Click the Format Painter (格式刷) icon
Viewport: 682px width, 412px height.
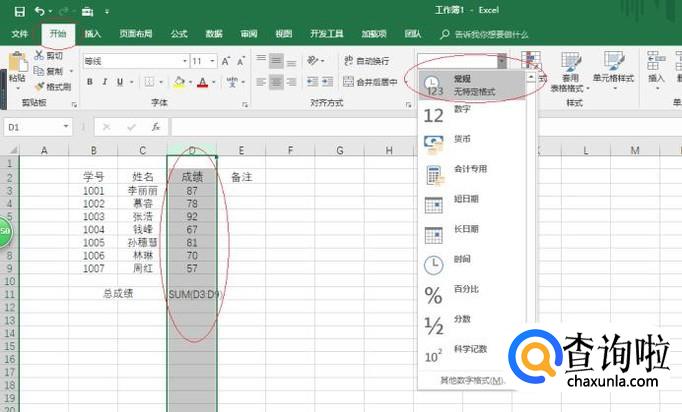point(40,87)
